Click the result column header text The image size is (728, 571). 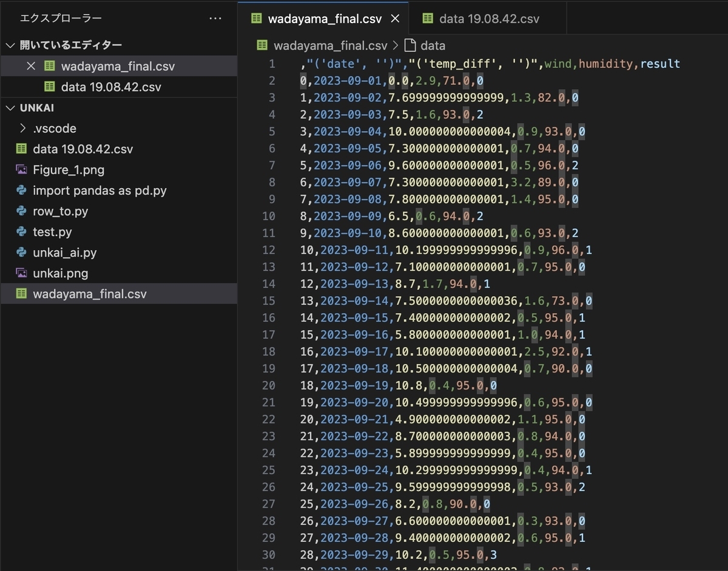[660, 64]
